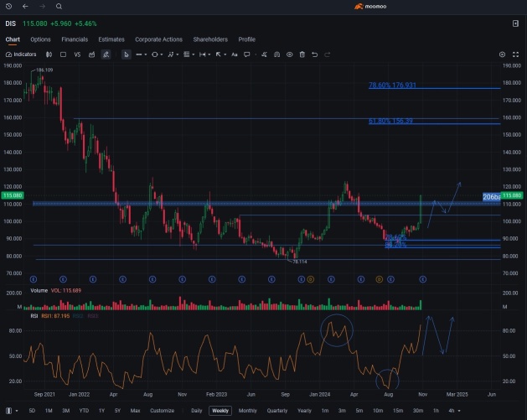
Task: Set chart range to YTD
Action: pyautogui.click(x=84, y=411)
